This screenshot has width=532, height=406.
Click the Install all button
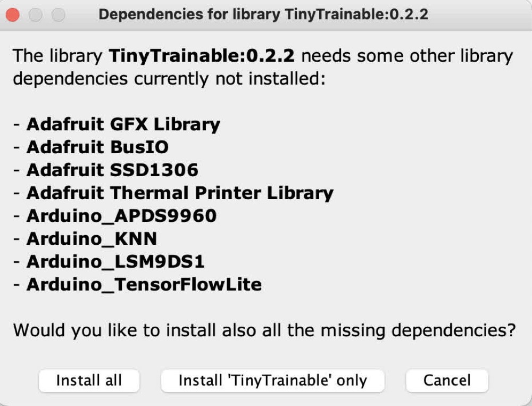89,380
